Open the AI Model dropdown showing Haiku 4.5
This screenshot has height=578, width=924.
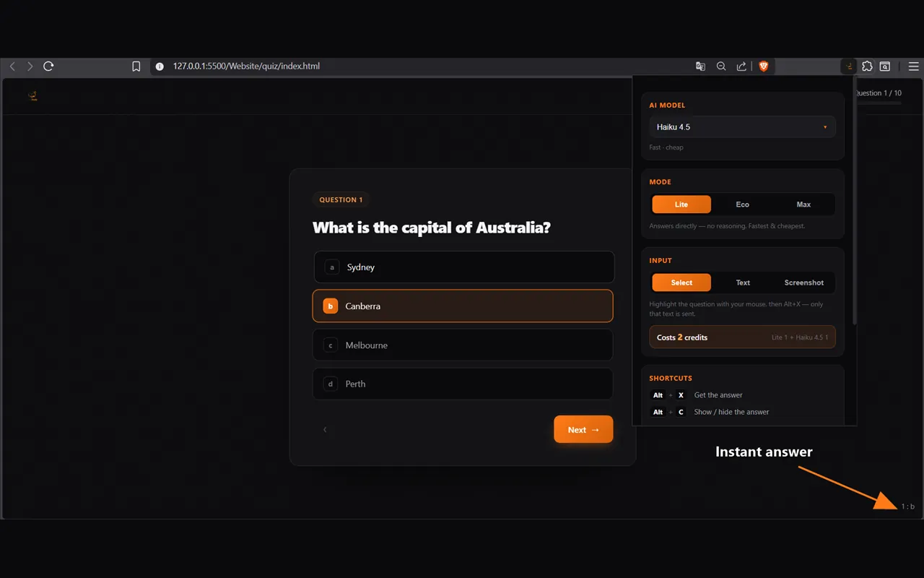[x=742, y=127]
